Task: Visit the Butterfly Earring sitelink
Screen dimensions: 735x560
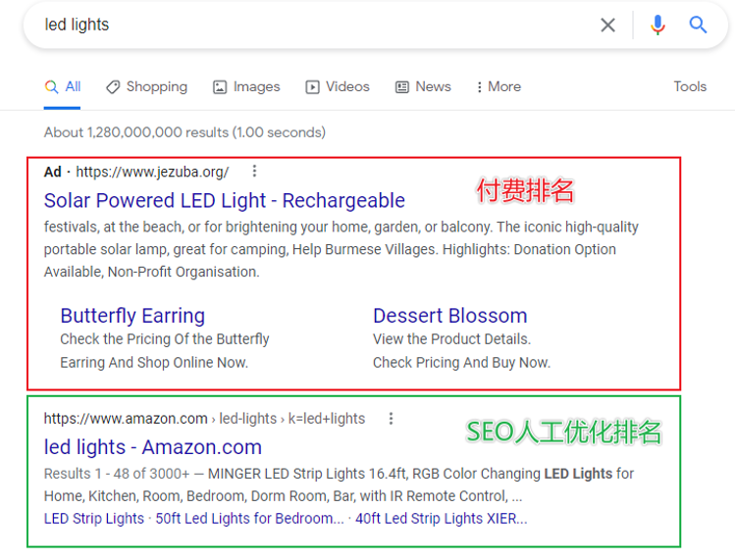Action: [x=132, y=316]
